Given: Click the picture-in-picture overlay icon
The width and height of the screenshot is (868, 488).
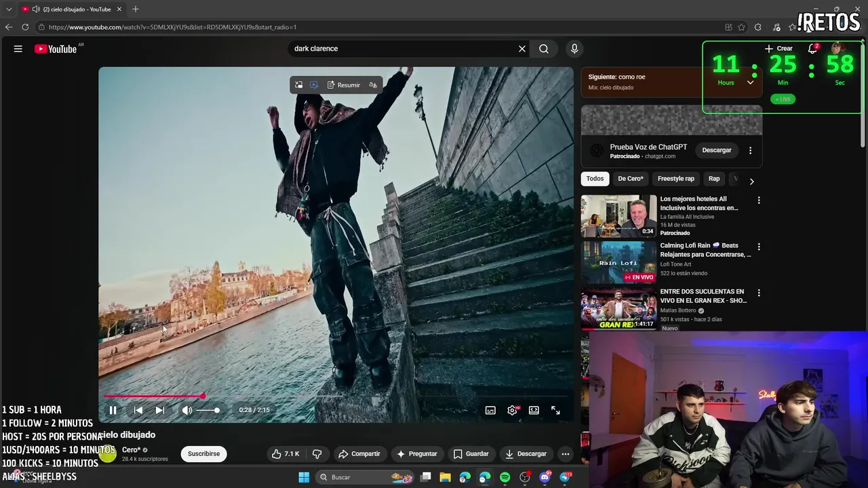Looking at the screenshot, I should (298, 85).
